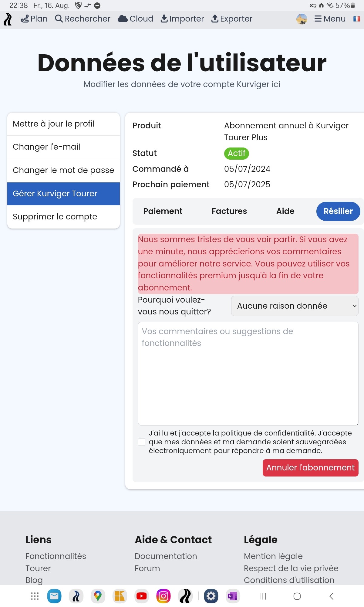Image resolution: width=364 pixels, height=607 pixels.
Task: Change language via the French flag
Action: click(356, 19)
